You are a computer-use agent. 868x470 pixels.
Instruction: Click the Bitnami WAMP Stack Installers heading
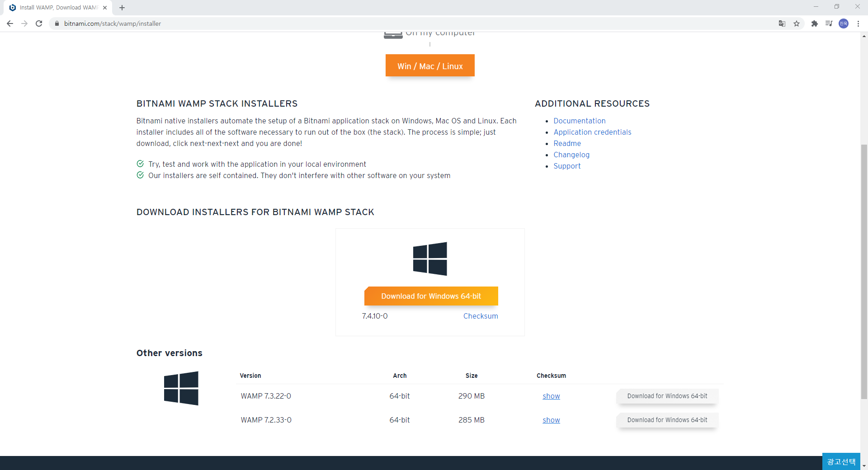point(217,103)
